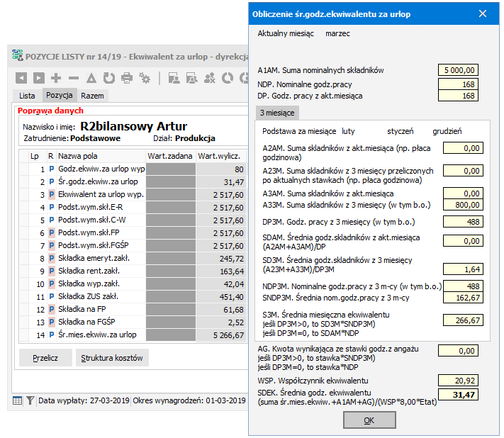Click value 5 266,67 in table

point(228,335)
